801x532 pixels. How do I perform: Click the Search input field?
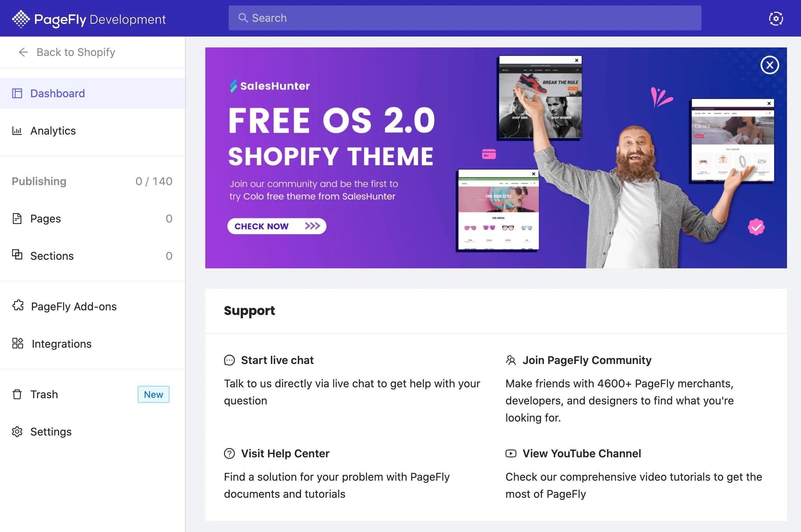pyautogui.click(x=465, y=18)
